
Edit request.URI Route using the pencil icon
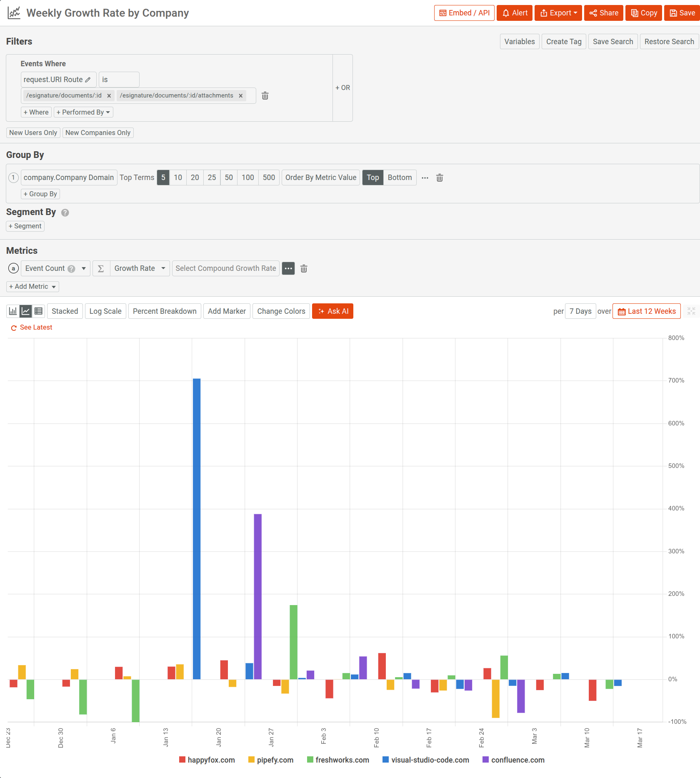(88, 80)
